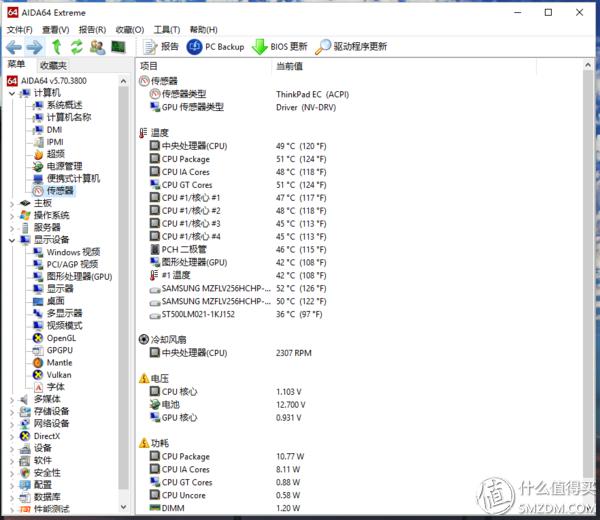600x520 pixels.
Task: Switch to the 菜单 tab
Action: 16,64
